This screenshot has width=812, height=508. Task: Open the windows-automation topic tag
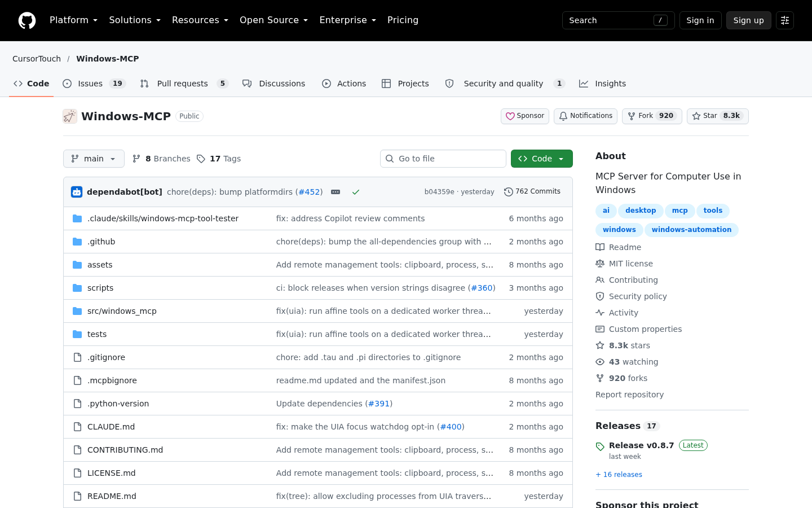click(691, 230)
